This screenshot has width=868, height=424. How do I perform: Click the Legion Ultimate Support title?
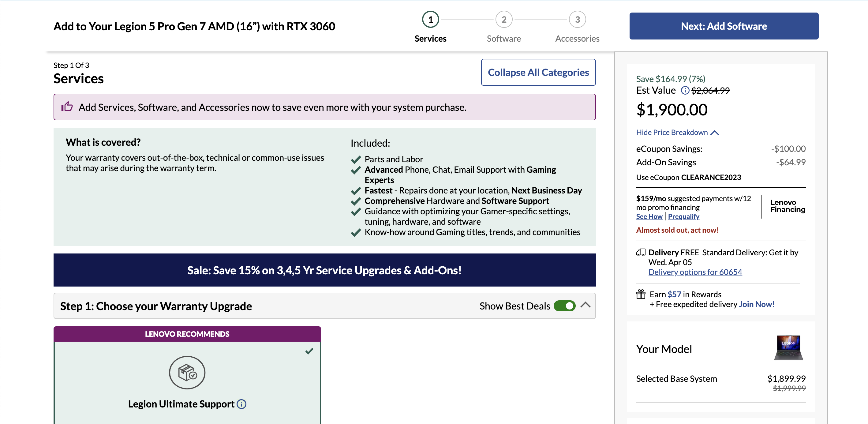click(x=181, y=404)
